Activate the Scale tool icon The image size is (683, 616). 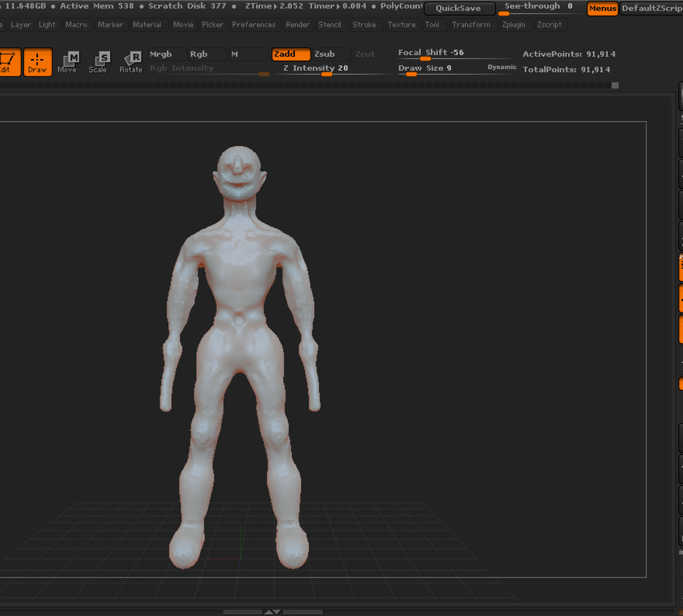point(98,62)
